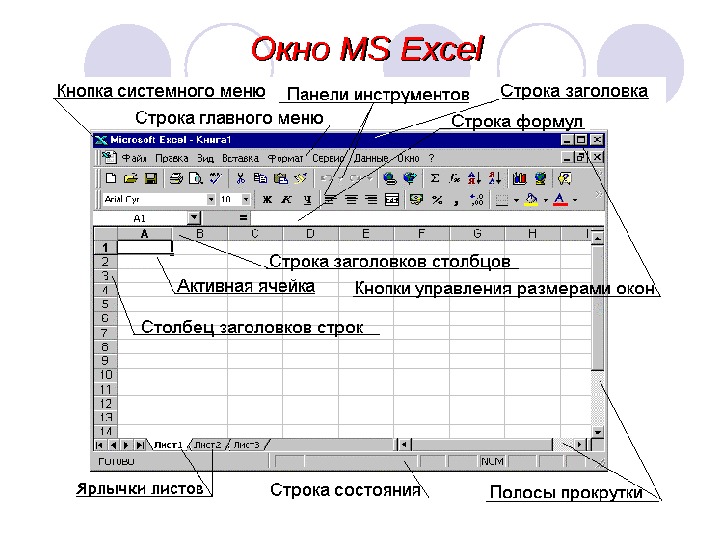
Task: Apply the Currency style icon
Action: (x=416, y=199)
